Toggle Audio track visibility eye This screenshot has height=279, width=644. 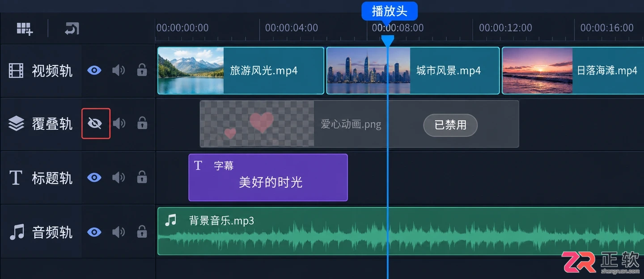94,232
